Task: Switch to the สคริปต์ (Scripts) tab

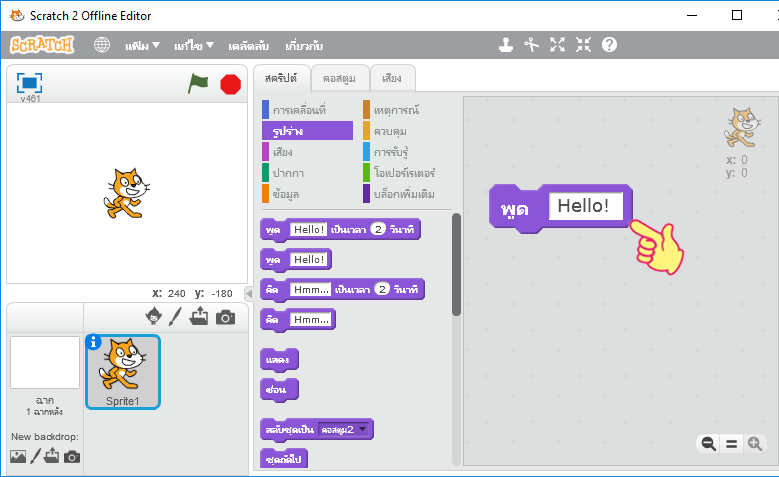Action: (x=281, y=79)
